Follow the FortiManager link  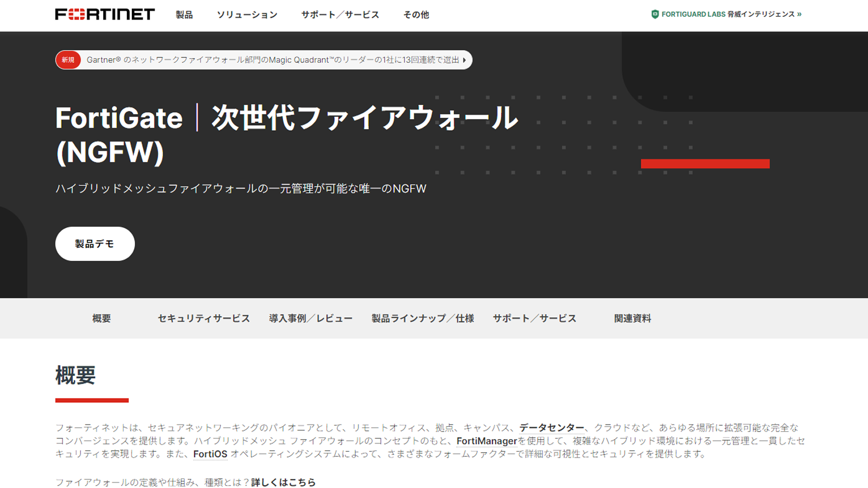pyautogui.click(x=487, y=441)
